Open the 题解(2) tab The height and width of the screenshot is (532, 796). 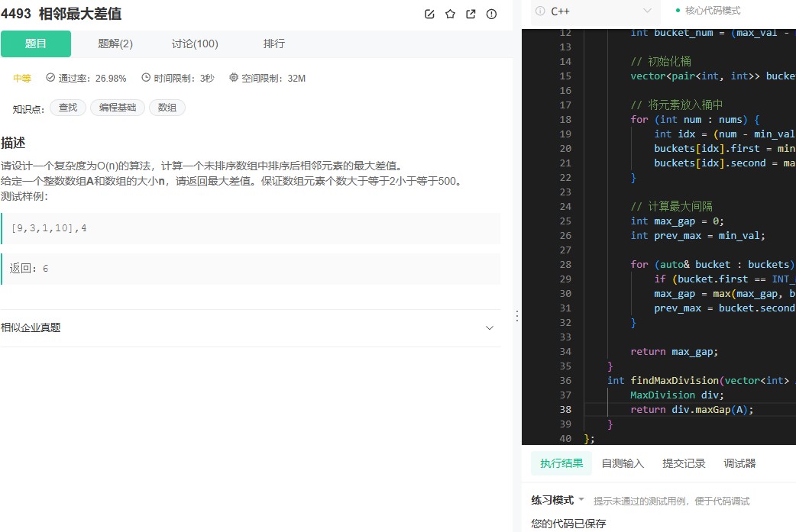115,44
